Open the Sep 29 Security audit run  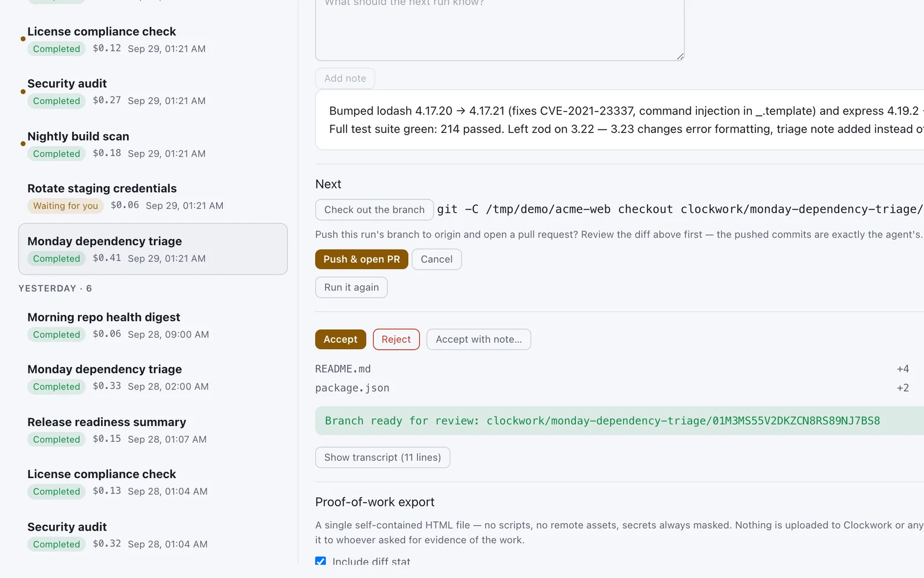tap(153, 92)
